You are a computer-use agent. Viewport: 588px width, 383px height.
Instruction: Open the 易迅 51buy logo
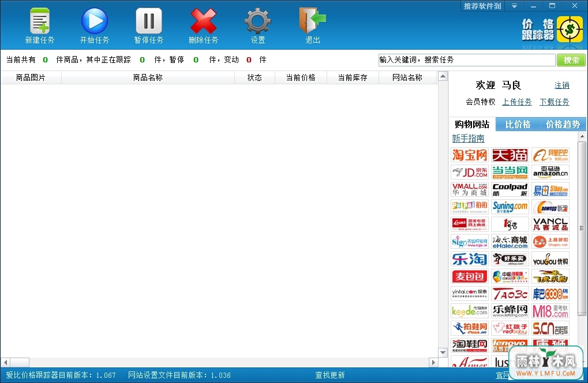[550, 189]
